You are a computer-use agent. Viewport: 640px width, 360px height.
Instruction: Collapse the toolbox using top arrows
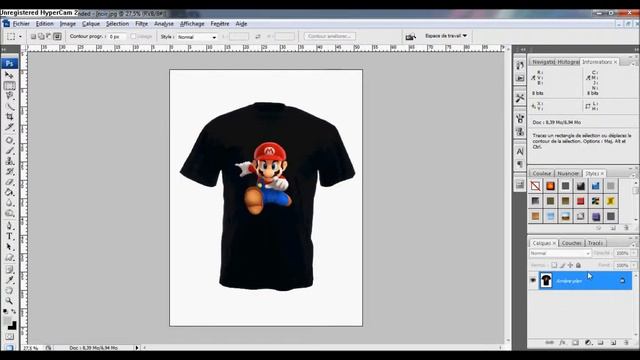pyautogui.click(x=4, y=49)
